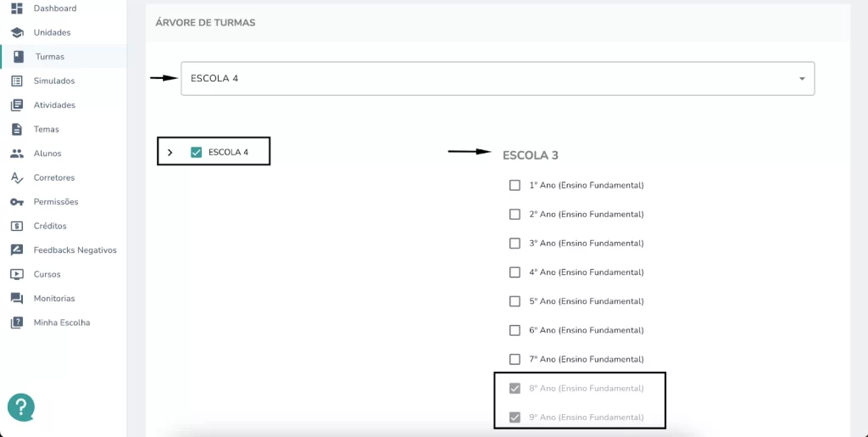868x437 pixels.
Task: Enable the 5º Ano (Ensino Fundamental) checkbox
Action: (515, 301)
